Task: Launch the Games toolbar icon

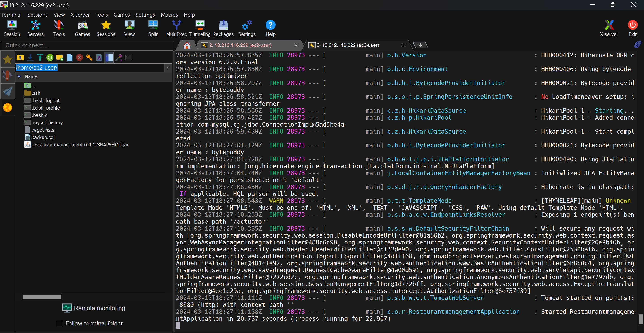Action: point(82,28)
